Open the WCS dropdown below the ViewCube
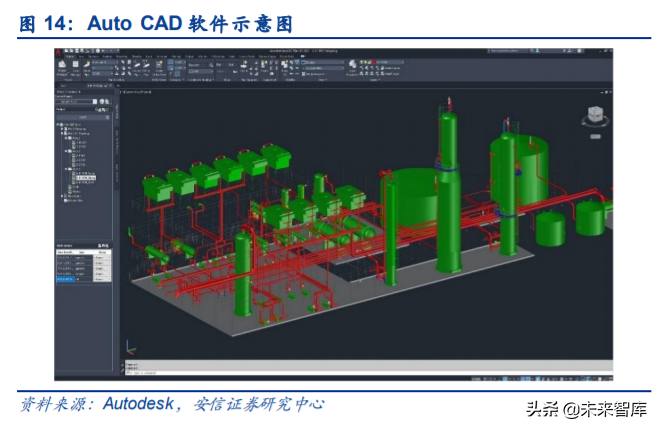659x430 pixels. pos(595,137)
